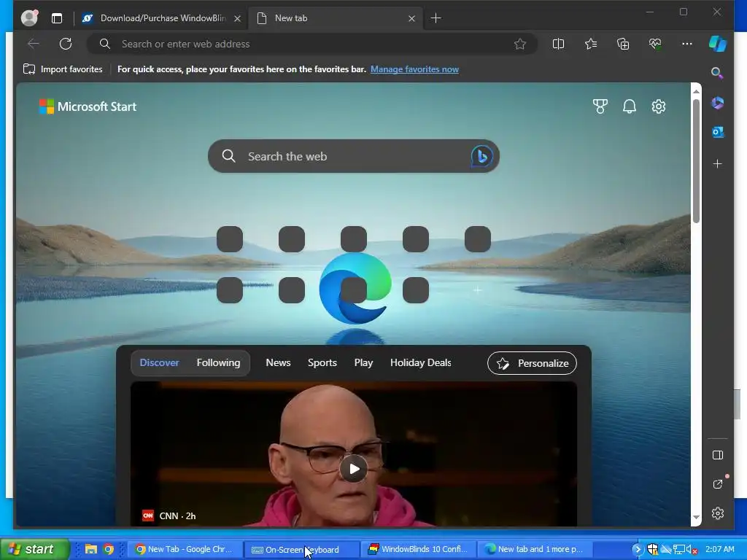Switch to On-Screen Keyboard taskbar button

point(301,549)
